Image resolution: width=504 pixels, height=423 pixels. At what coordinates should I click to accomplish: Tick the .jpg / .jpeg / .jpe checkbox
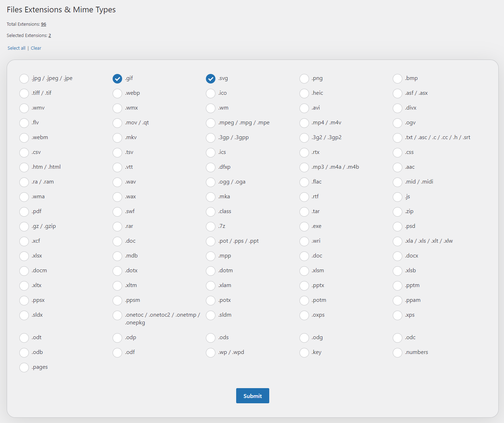coord(24,79)
